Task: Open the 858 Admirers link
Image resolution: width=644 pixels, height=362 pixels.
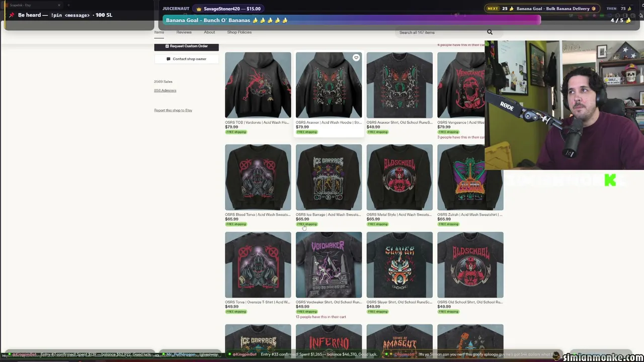Action: pyautogui.click(x=165, y=90)
